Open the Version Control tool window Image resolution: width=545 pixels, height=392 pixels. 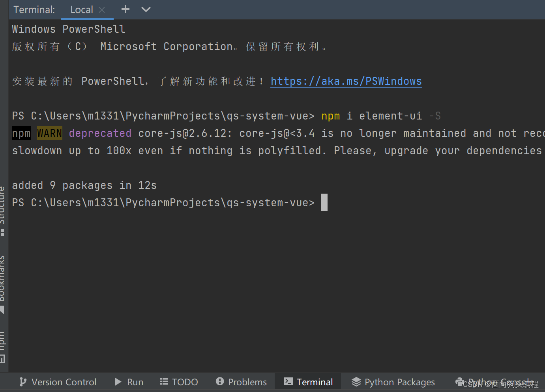point(58,382)
